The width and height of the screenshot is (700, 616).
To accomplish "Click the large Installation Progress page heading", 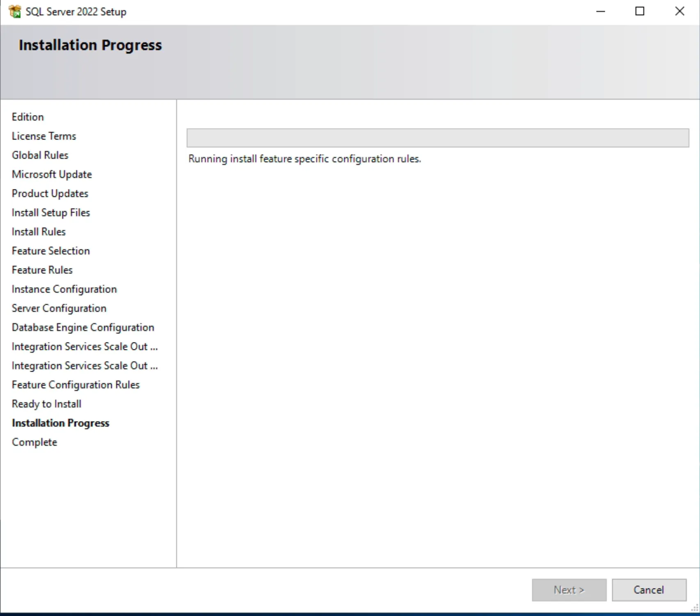I will click(x=90, y=45).
